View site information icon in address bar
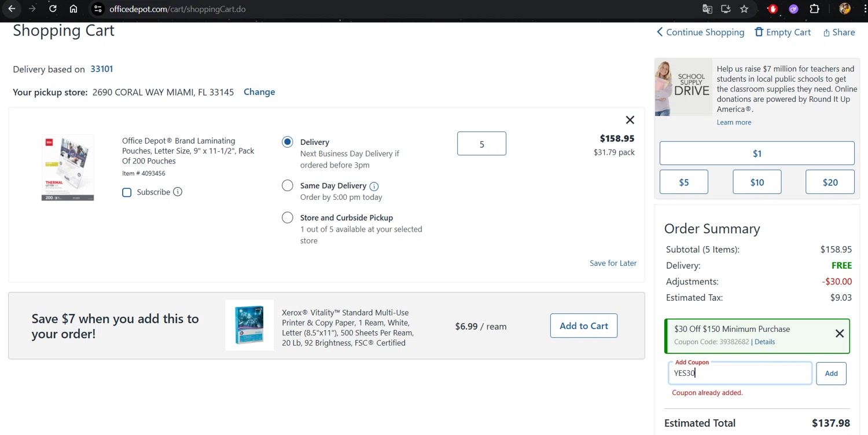 tap(98, 9)
